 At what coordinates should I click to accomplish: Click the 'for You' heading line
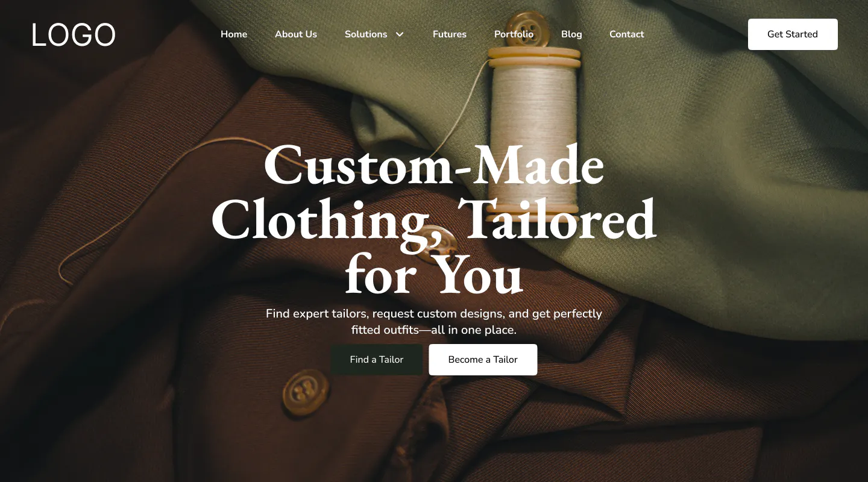434,275
